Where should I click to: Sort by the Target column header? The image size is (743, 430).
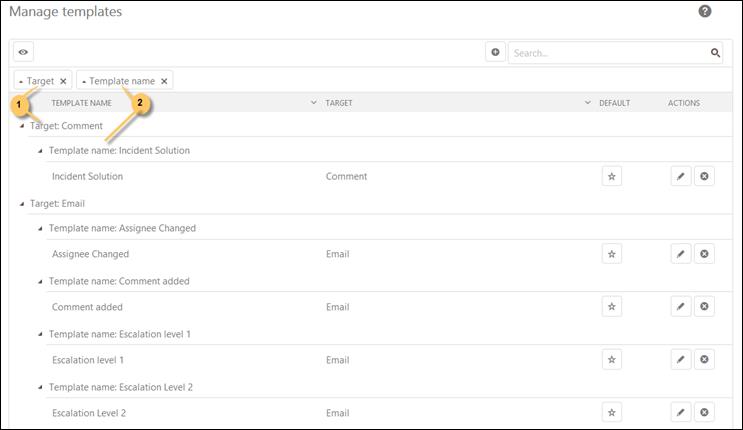tap(340, 103)
